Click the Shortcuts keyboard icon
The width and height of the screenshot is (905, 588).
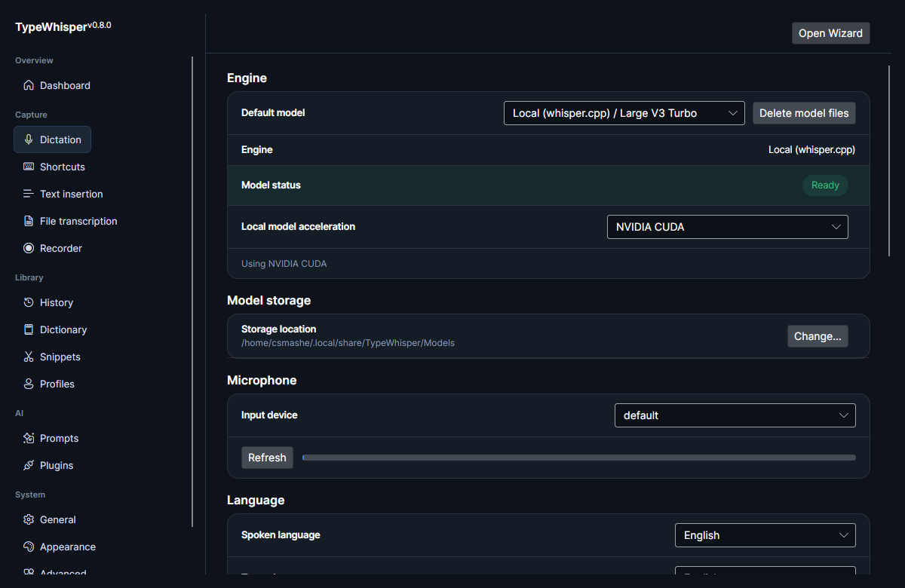click(29, 167)
